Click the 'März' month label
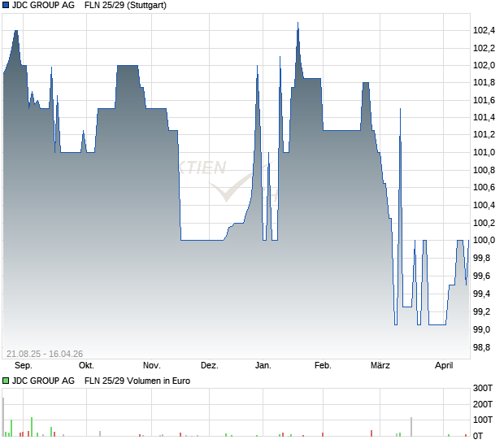The image size is (504, 444). pos(380,366)
